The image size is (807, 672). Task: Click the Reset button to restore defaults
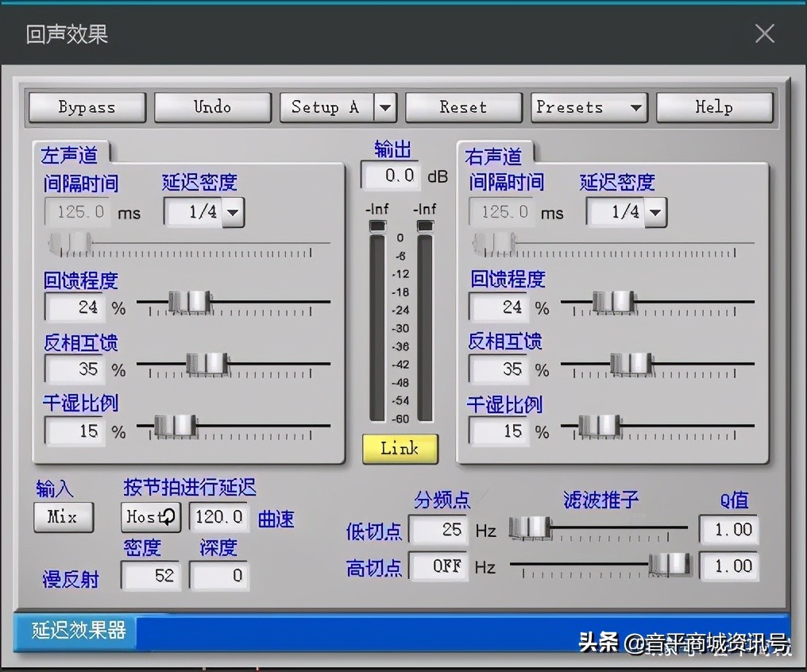coord(463,106)
